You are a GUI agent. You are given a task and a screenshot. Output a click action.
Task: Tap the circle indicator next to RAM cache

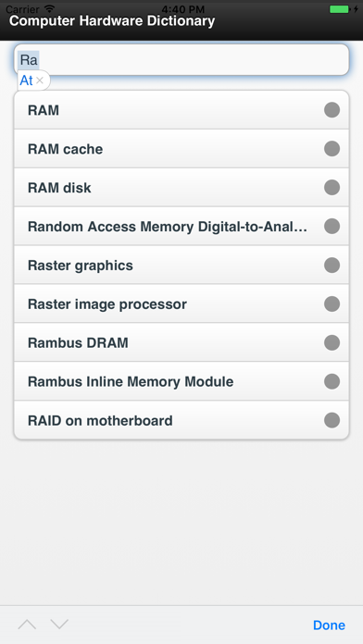coord(332,149)
